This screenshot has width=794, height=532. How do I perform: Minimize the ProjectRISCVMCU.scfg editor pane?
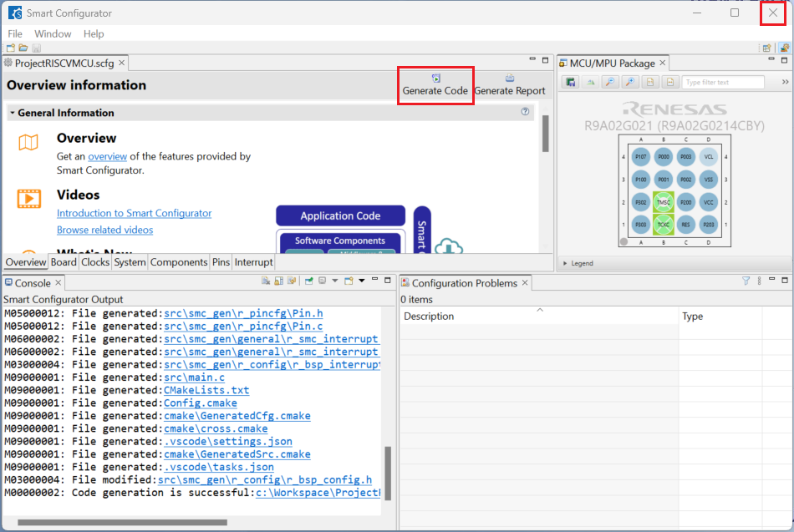point(532,59)
